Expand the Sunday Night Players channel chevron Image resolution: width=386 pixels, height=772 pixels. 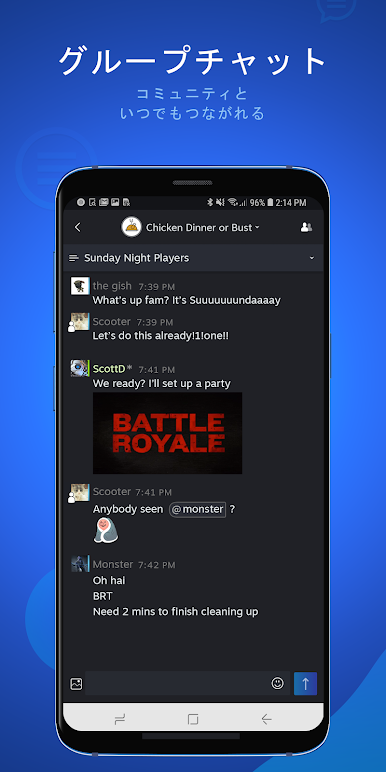tap(311, 258)
